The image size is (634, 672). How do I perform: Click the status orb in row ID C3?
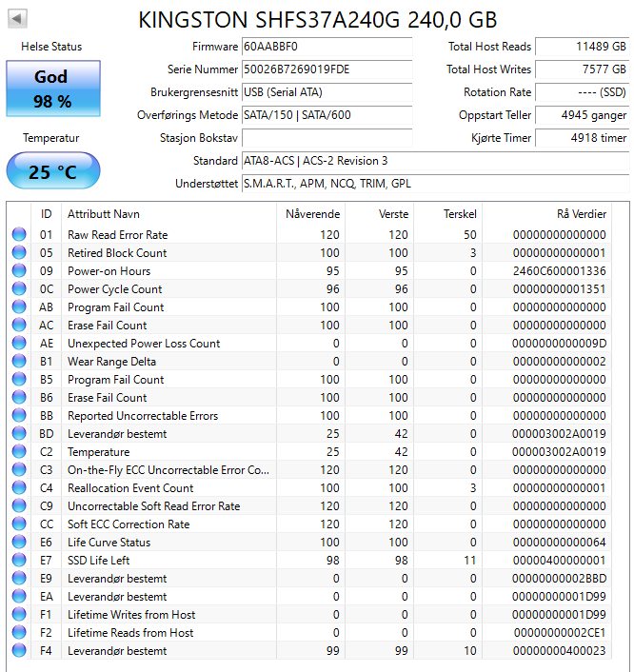[19, 469]
